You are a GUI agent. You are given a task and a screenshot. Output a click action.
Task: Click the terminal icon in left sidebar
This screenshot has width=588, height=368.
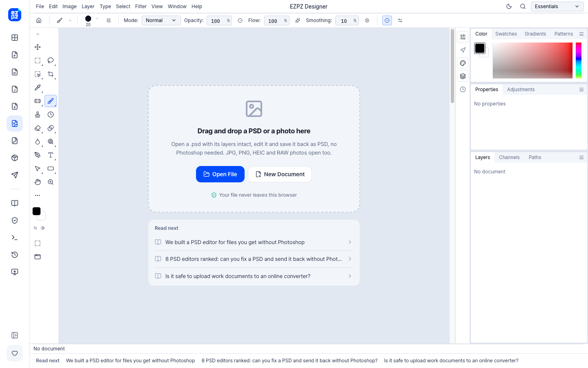click(15, 238)
